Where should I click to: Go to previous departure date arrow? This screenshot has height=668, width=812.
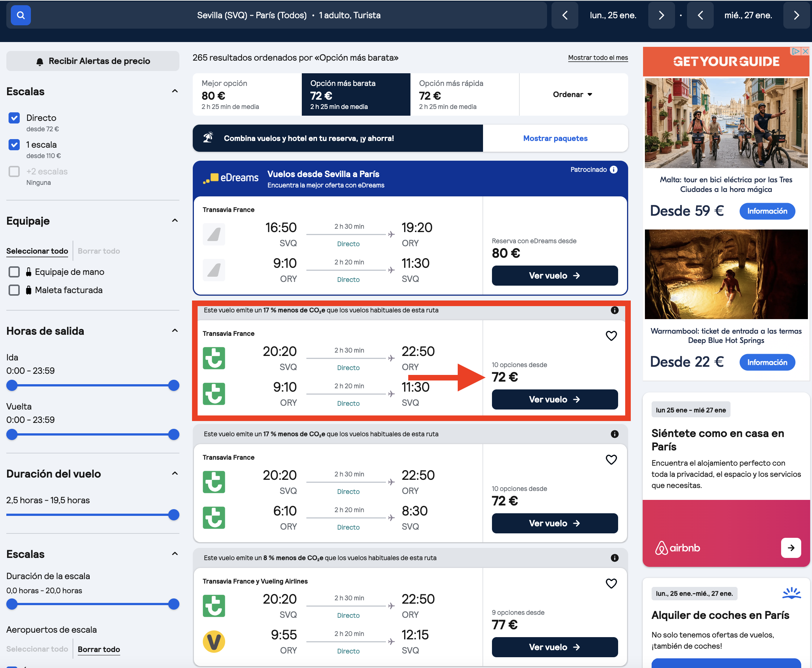pyautogui.click(x=565, y=15)
